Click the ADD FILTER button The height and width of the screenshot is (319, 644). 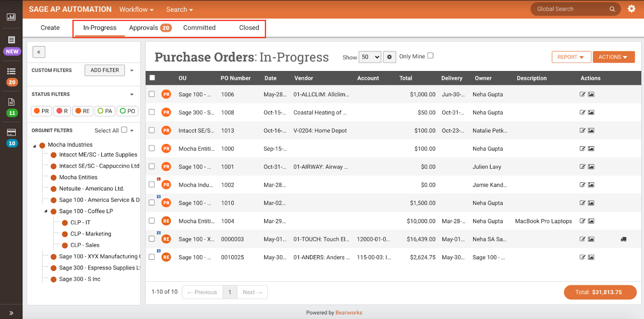pyautogui.click(x=105, y=70)
